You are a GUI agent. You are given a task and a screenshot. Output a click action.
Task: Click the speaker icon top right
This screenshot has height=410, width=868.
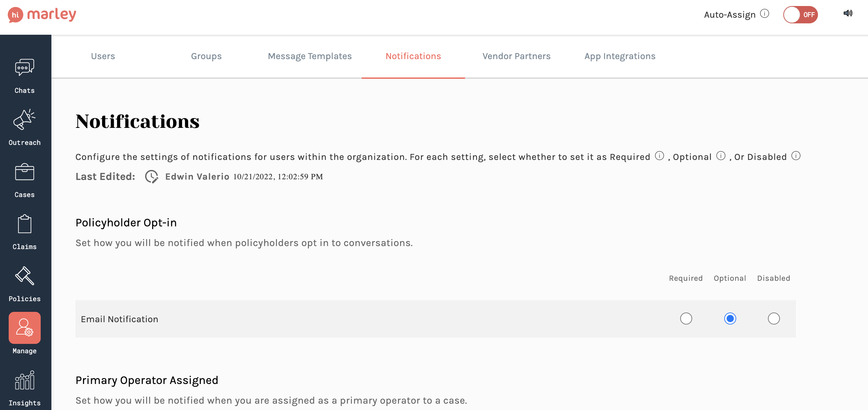pyautogui.click(x=848, y=13)
